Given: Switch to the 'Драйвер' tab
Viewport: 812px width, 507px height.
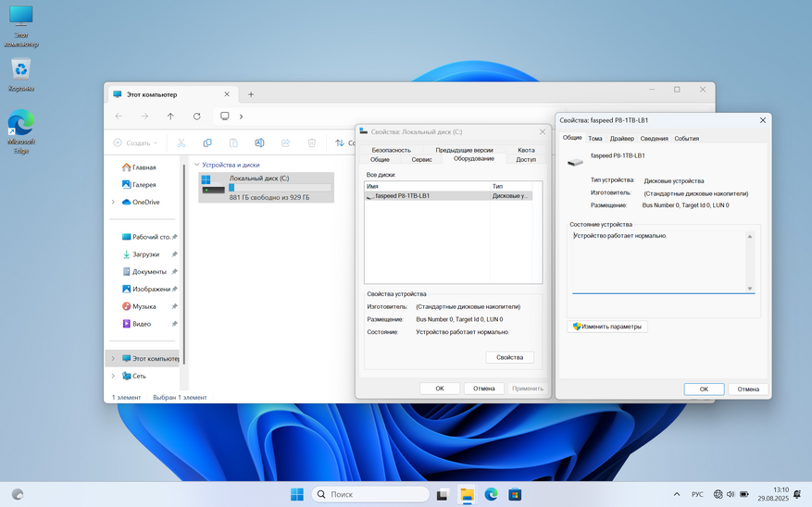Looking at the screenshot, I should coord(622,138).
